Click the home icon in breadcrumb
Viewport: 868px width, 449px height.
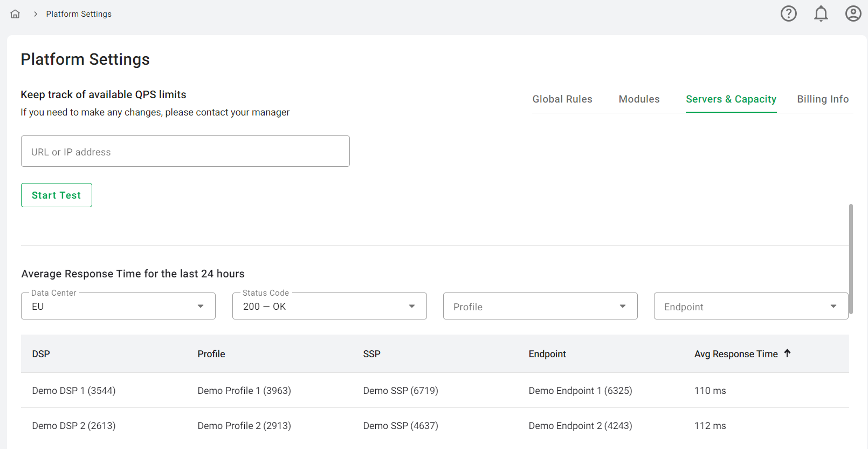click(15, 14)
